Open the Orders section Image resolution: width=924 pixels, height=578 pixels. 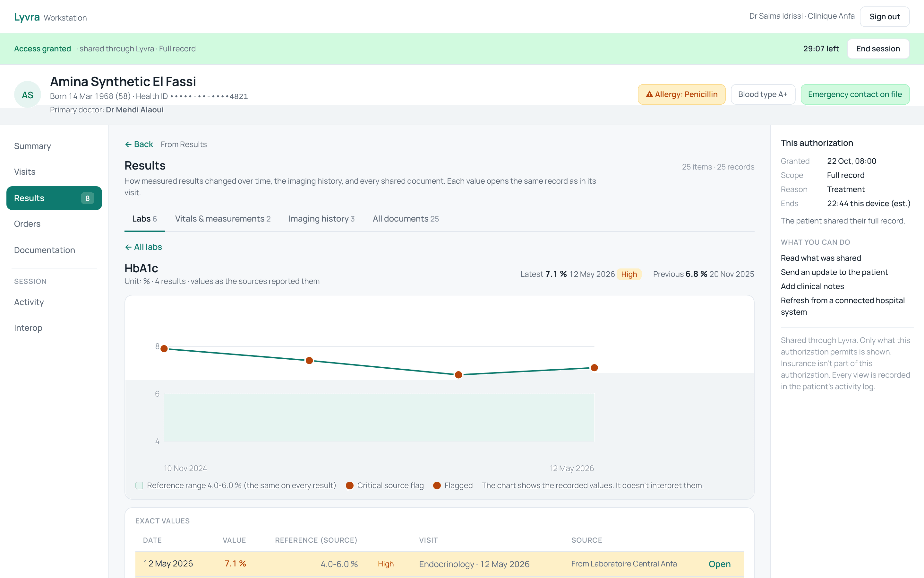[x=54, y=223]
